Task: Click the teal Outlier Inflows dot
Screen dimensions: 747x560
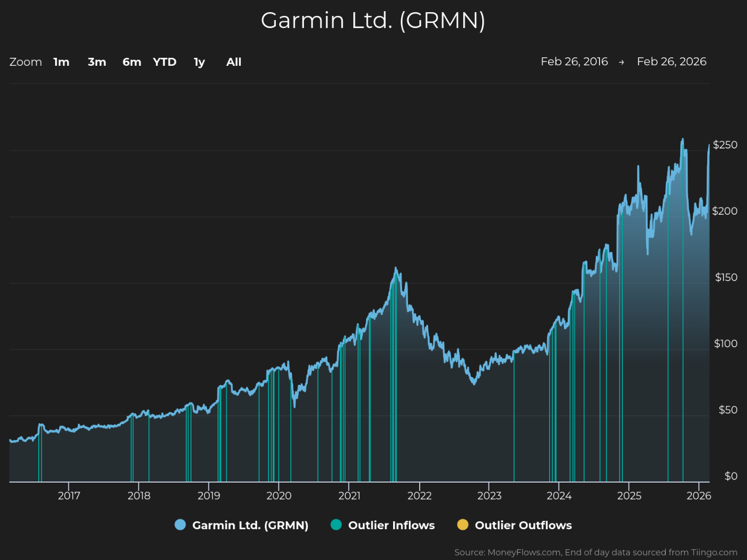Action: (336, 525)
